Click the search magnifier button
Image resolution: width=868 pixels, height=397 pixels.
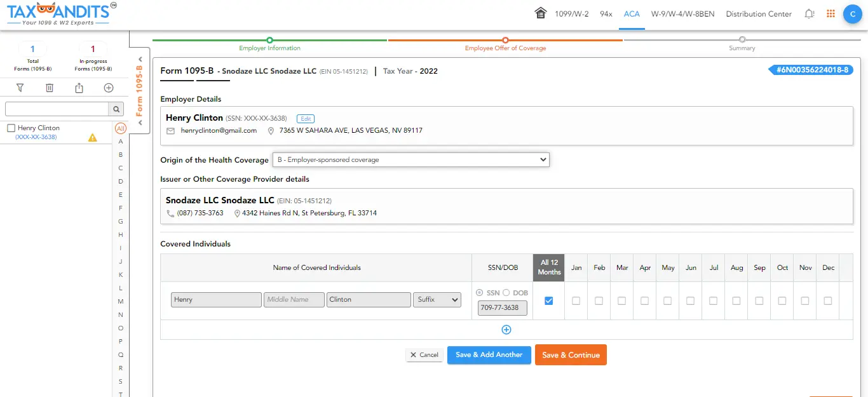[116, 109]
